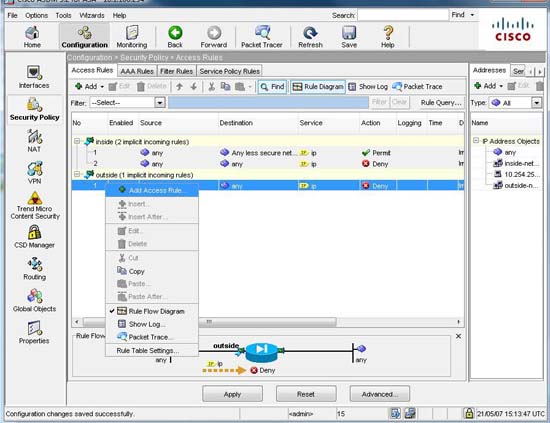Collapse the inside implicit incoming rules group
The image size is (550, 423).
pyautogui.click(x=76, y=141)
